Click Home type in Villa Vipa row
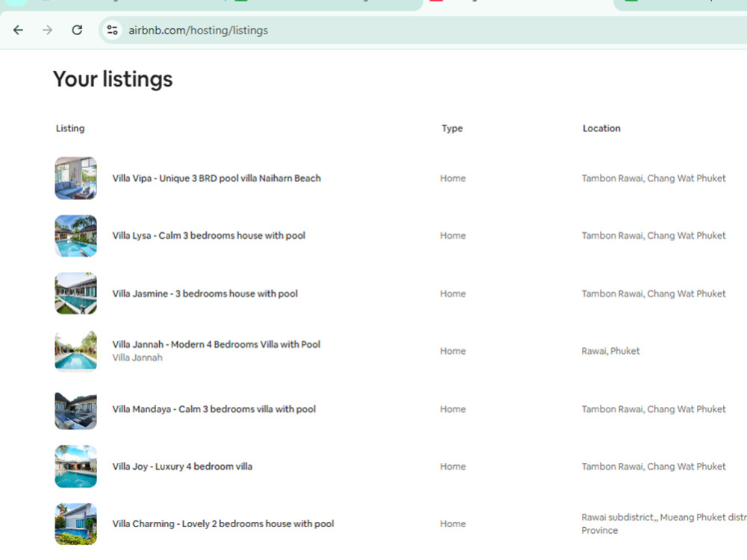 (x=453, y=178)
